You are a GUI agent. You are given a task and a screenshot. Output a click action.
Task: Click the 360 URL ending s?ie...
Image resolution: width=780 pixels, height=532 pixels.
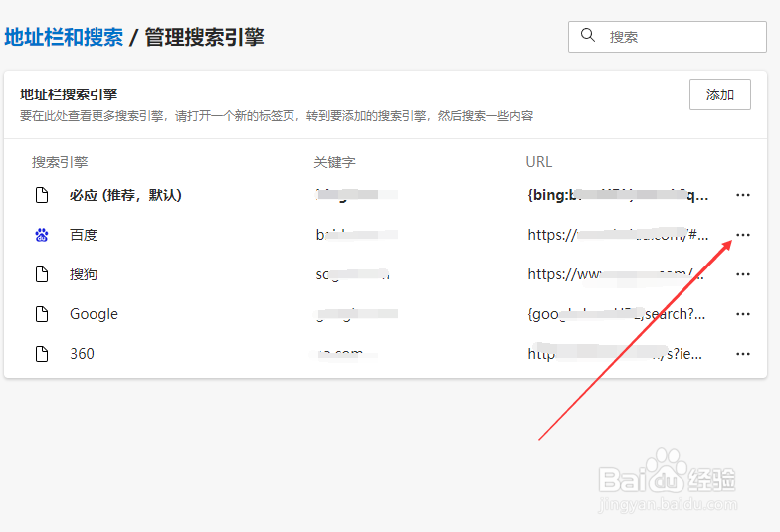(x=615, y=354)
